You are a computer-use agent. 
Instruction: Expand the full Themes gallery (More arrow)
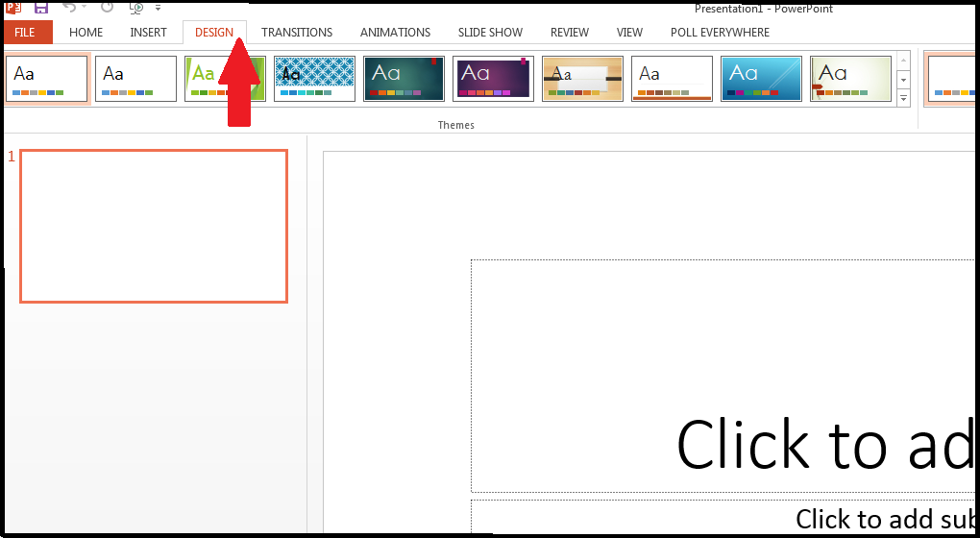pos(903,98)
